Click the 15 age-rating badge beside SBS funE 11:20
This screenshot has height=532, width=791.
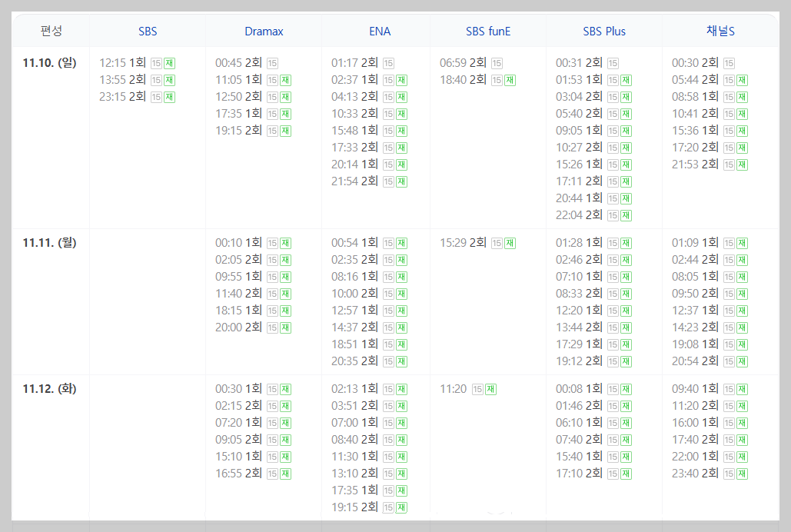[x=477, y=389]
